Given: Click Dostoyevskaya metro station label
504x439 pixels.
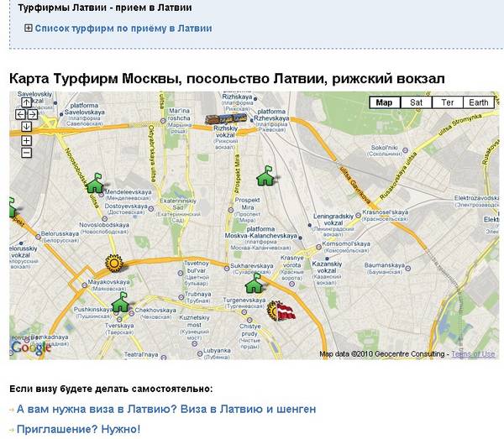Looking at the screenshot, I should click(x=126, y=209).
